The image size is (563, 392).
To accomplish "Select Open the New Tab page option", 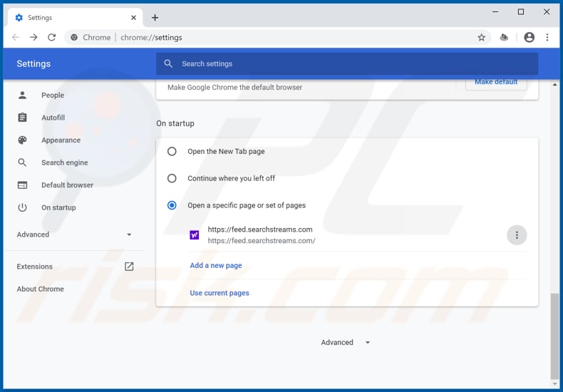I will 172,151.
